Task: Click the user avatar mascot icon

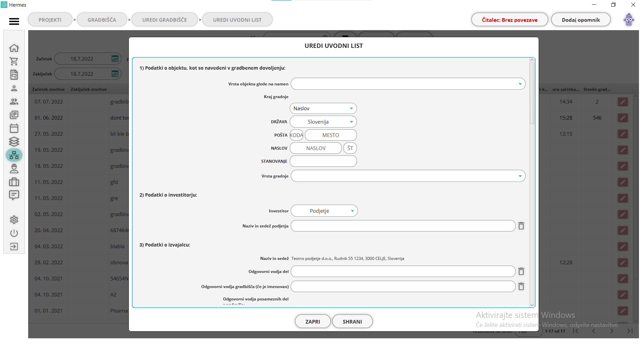Action: [x=629, y=20]
